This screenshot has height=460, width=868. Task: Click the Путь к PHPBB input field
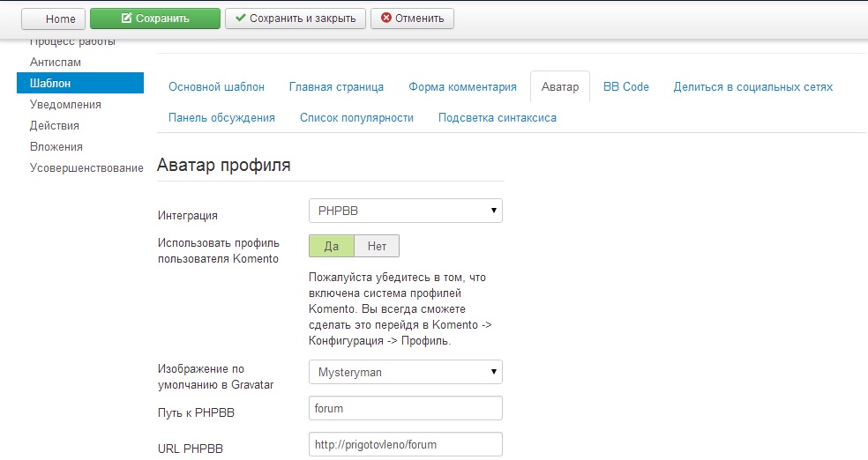405,408
